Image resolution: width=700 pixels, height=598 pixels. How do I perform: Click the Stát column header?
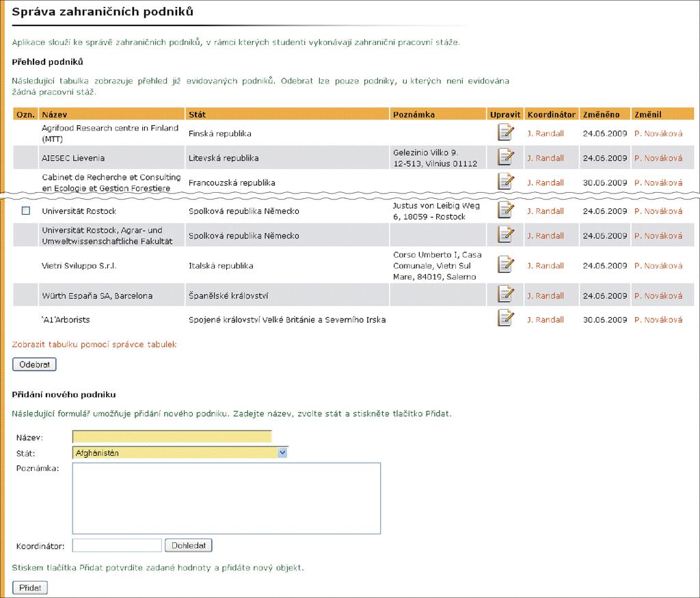(x=287, y=114)
